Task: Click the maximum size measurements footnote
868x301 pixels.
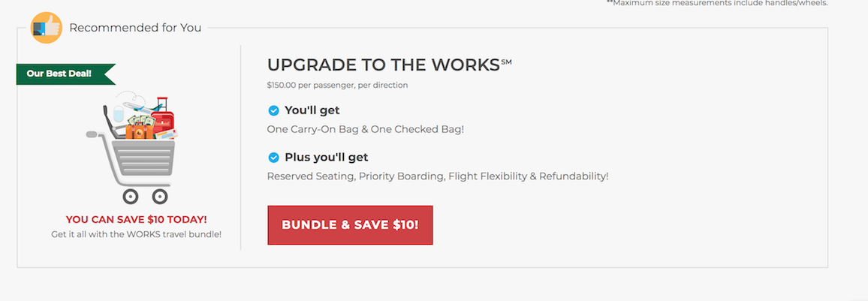Action: point(717,3)
